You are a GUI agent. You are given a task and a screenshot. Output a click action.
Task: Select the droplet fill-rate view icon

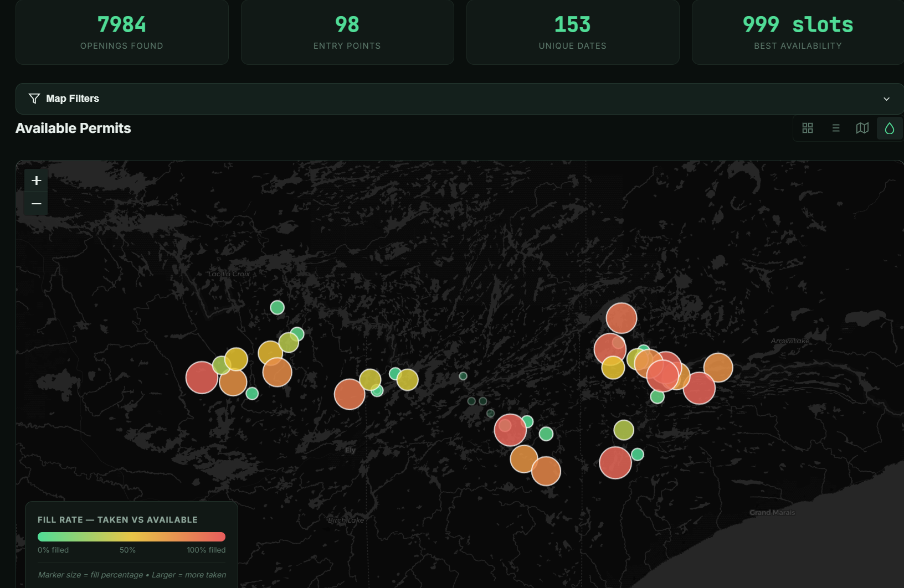pyautogui.click(x=889, y=128)
